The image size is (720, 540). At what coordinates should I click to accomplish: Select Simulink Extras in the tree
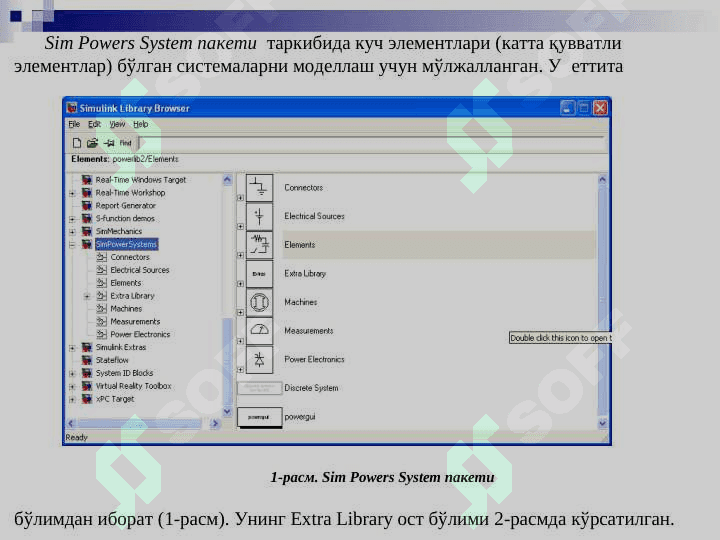[x=120, y=347]
